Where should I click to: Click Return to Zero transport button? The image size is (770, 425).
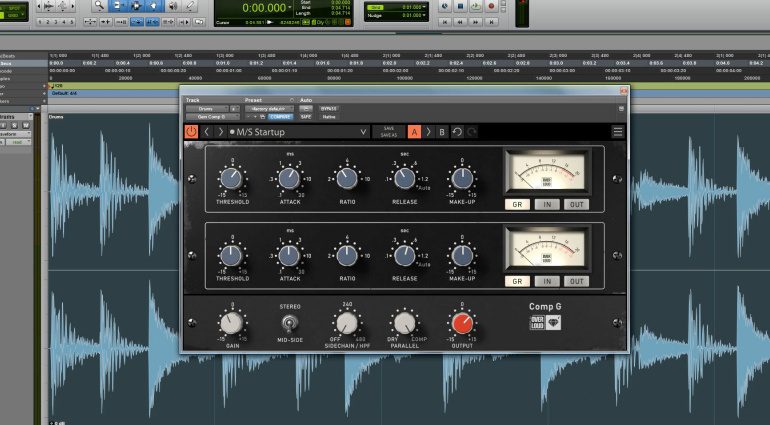click(445, 22)
